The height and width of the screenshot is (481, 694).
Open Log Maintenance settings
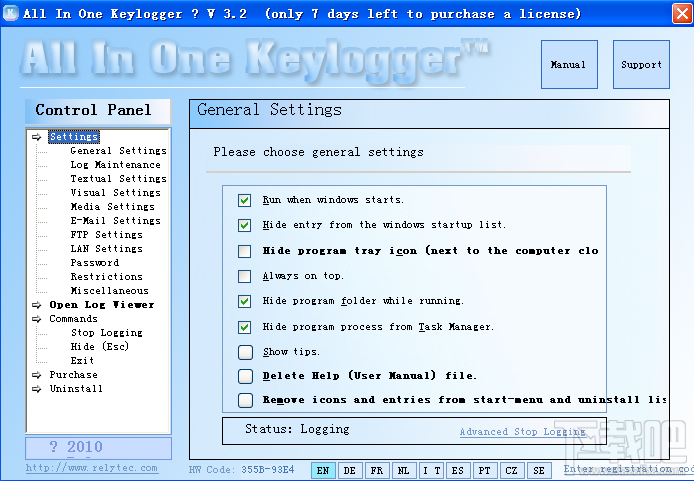pyautogui.click(x=116, y=165)
